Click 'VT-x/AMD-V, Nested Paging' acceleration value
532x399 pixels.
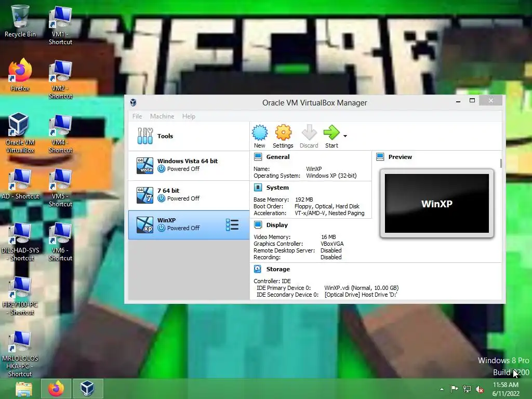[x=329, y=213]
